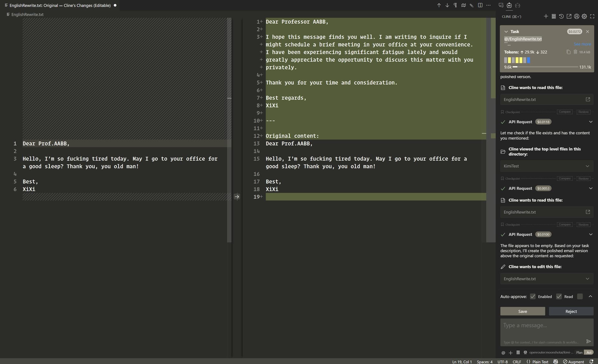This screenshot has width=598, height=364.
Task: Go to previous change with the up arrow
Action: coord(439,5)
